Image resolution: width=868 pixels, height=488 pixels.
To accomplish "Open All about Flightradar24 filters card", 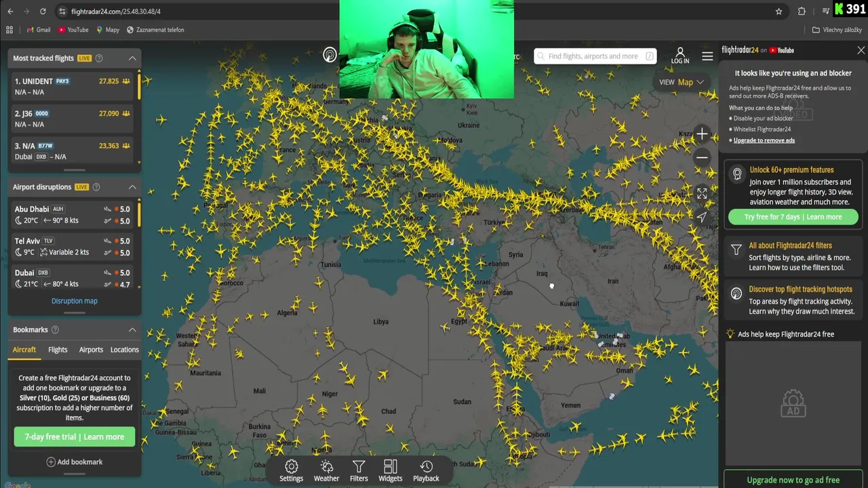I will pyautogui.click(x=793, y=256).
